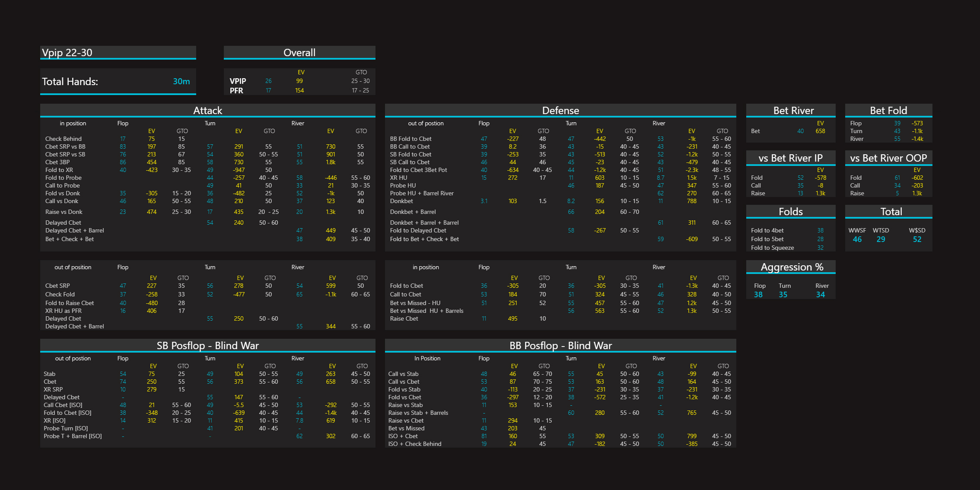
Task: Click the Attack section header
Action: [x=207, y=111]
